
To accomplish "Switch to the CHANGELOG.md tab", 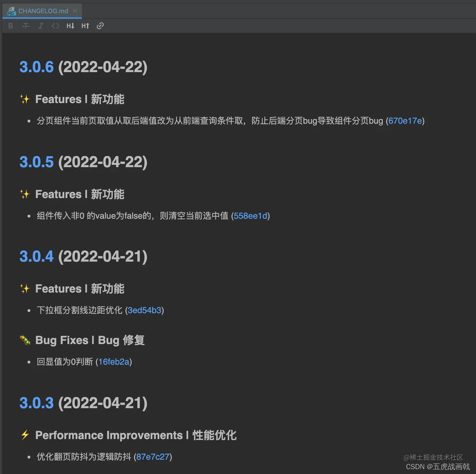I will pos(44,11).
